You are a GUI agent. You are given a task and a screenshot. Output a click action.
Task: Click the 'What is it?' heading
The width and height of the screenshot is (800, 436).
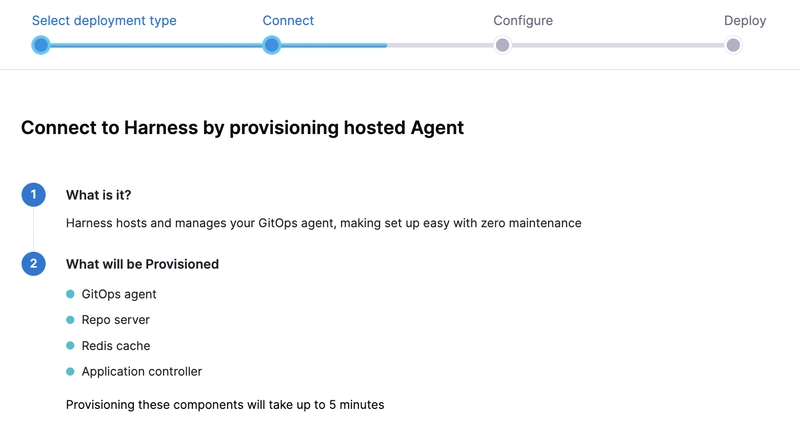98,195
